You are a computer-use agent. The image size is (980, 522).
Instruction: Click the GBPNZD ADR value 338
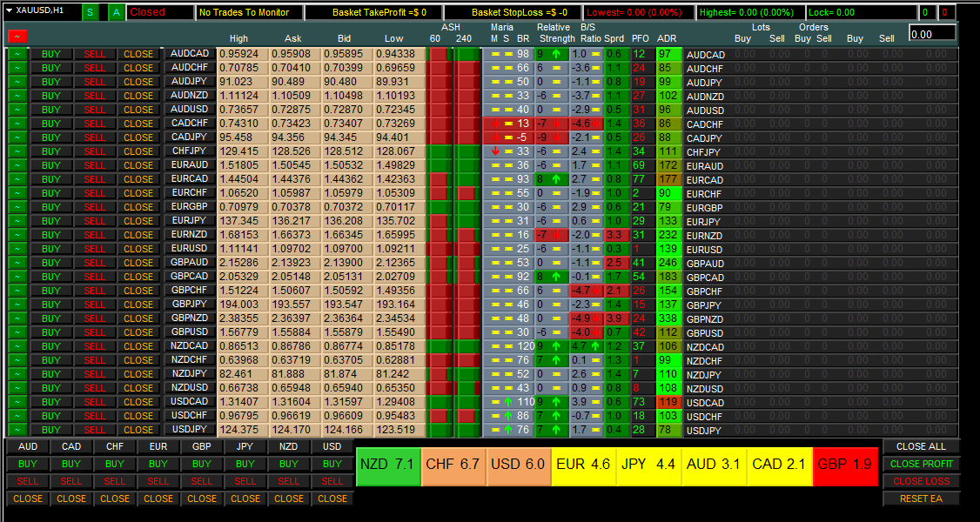point(668,318)
